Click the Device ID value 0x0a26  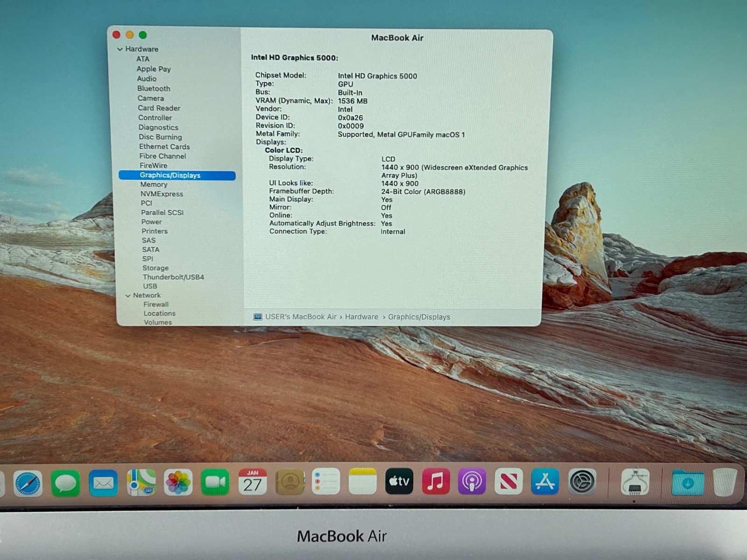click(x=350, y=118)
